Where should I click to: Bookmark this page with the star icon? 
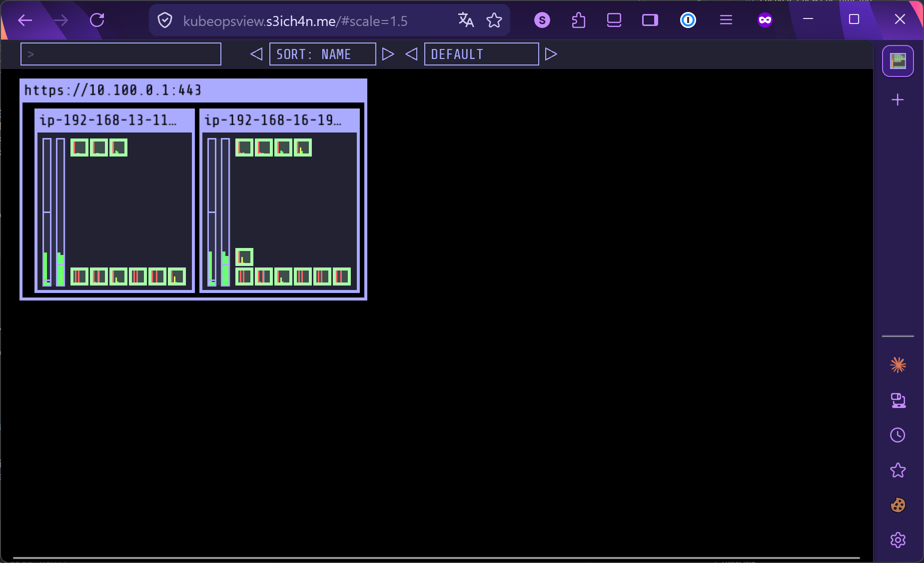[494, 20]
